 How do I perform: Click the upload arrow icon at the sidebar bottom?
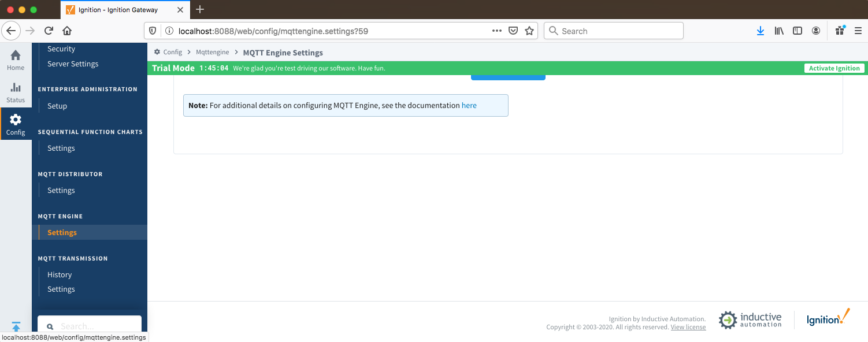(x=16, y=327)
